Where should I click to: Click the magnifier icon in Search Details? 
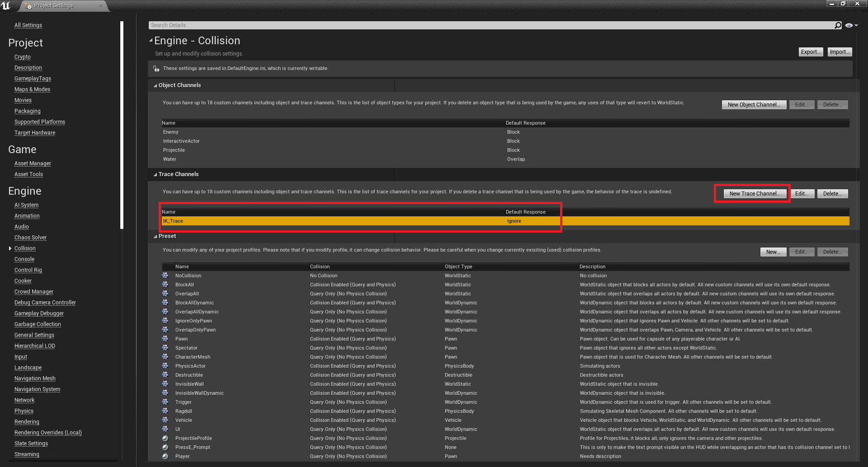coord(838,25)
